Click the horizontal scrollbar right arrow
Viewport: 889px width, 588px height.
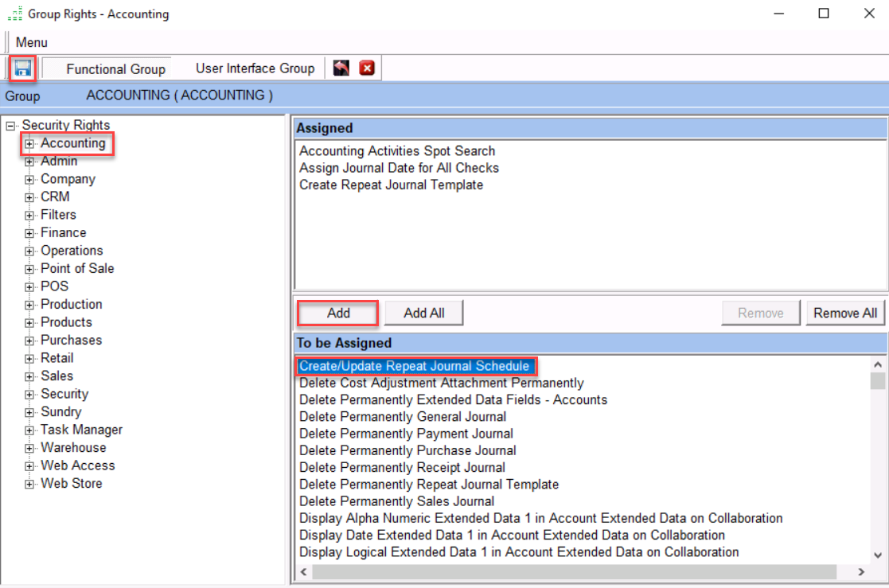coord(860,572)
